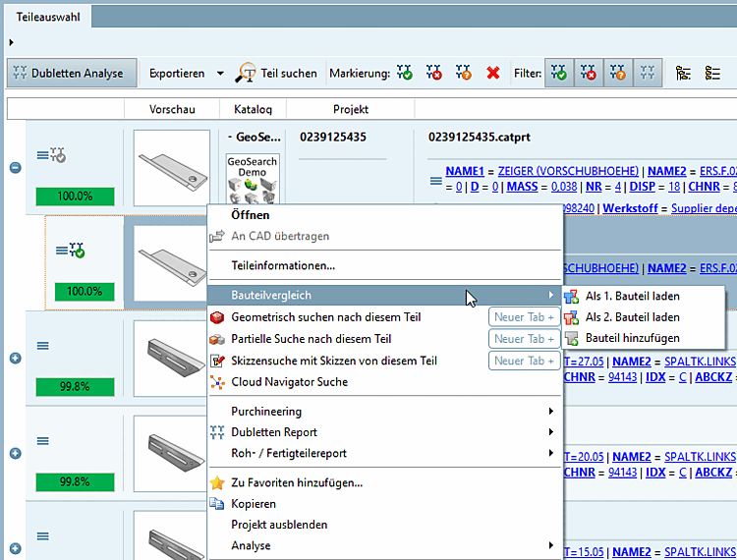
Task: Expand the first 99.8% row group
Action: (15, 359)
